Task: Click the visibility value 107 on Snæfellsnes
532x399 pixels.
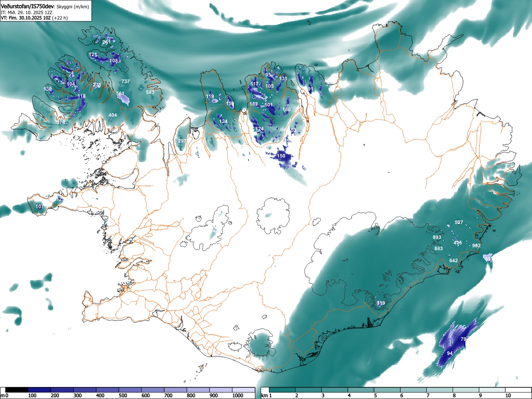Action: coord(39,207)
